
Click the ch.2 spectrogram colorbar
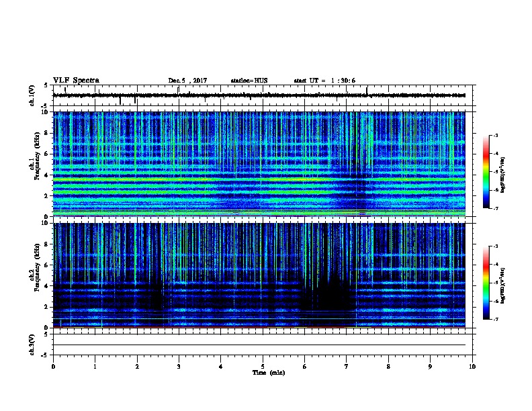tap(486, 283)
